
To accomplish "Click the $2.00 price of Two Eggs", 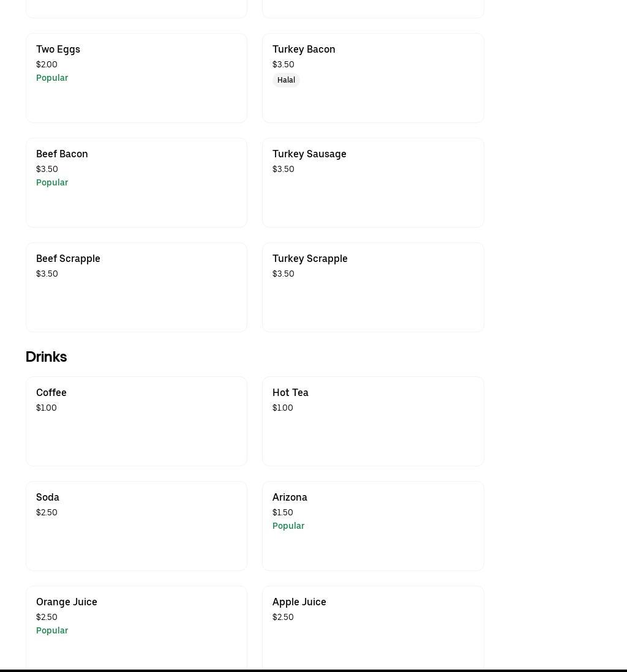I will coord(47,64).
